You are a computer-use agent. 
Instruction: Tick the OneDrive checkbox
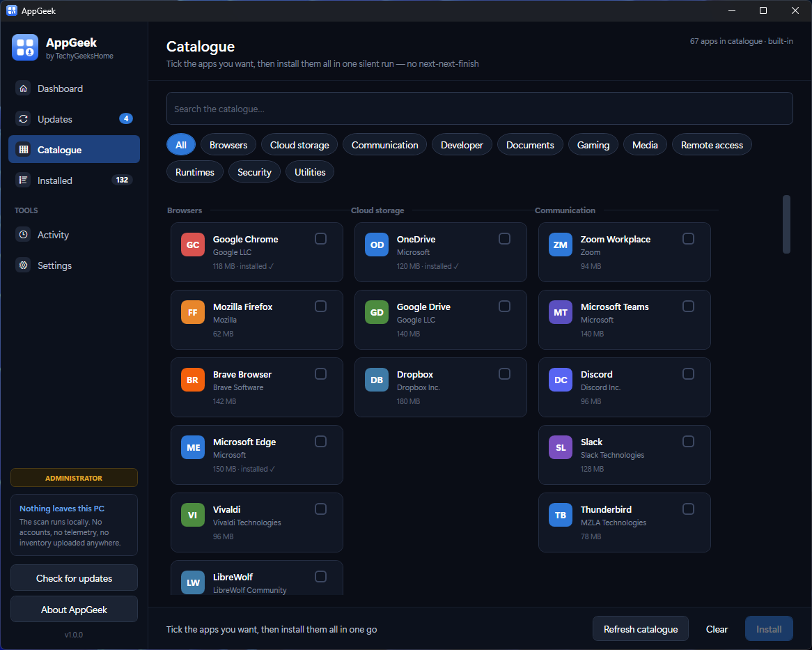pyautogui.click(x=504, y=239)
